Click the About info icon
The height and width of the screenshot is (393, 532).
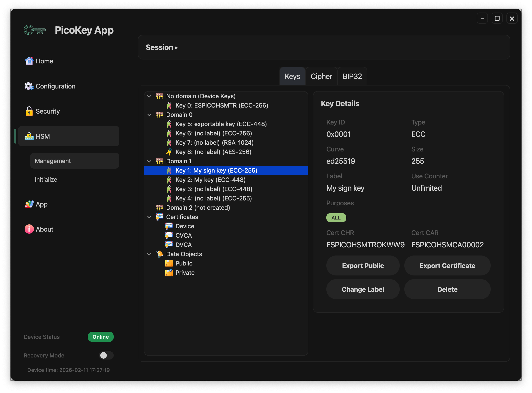tap(29, 229)
